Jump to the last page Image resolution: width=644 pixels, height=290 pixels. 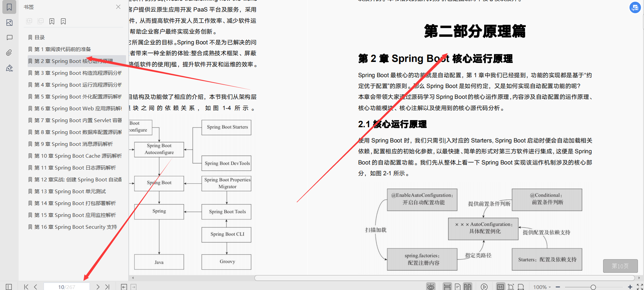point(107,287)
